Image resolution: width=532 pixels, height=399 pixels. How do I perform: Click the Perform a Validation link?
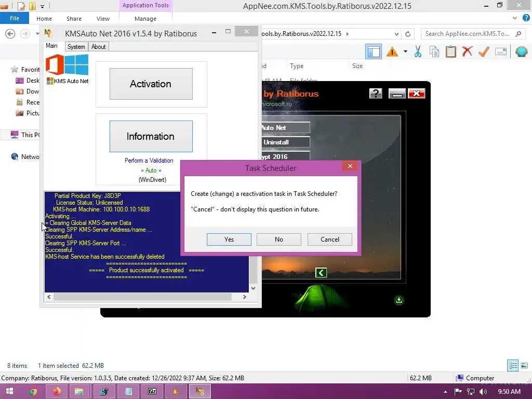coord(149,161)
